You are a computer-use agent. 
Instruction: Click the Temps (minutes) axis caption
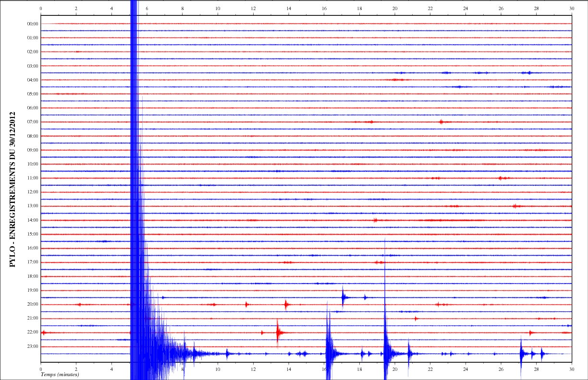[x=60, y=374]
